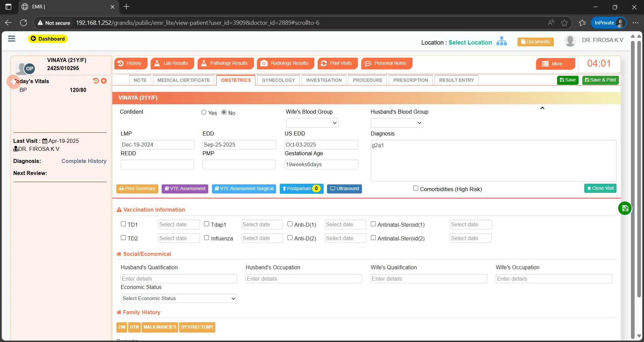Open Wife's Blood Group dropdown
This screenshot has height=342, width=644.
(312, 123)
